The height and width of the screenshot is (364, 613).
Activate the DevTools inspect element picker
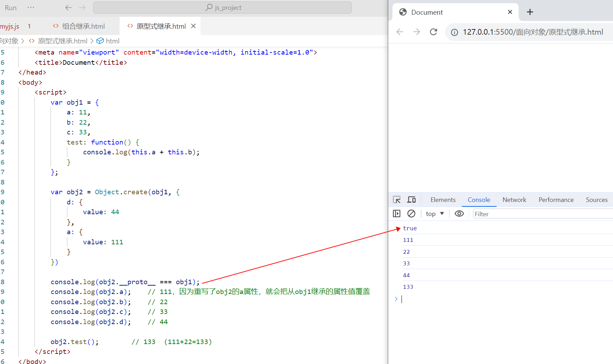(397, 200)
